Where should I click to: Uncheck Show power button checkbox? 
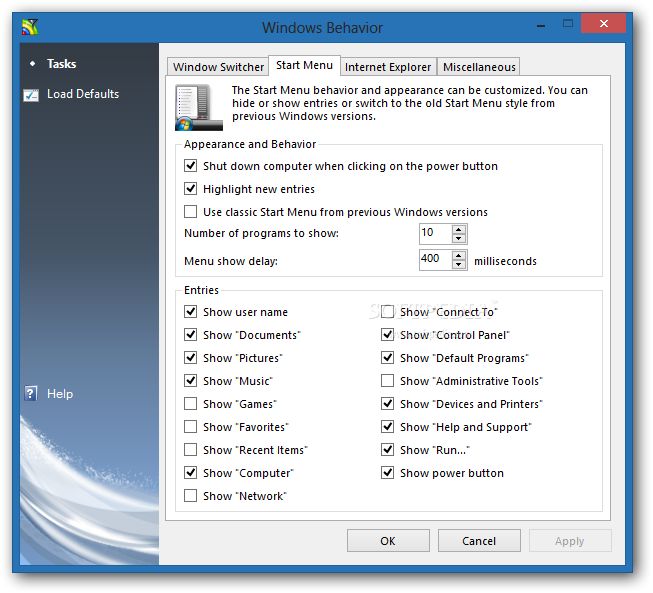pyautogui.click(x=388, y=472)
